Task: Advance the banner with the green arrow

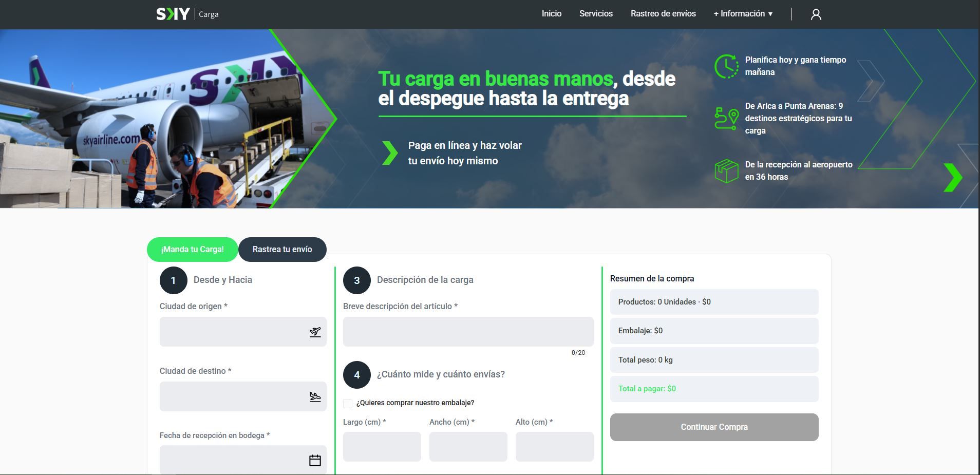Action: [954, 178]
